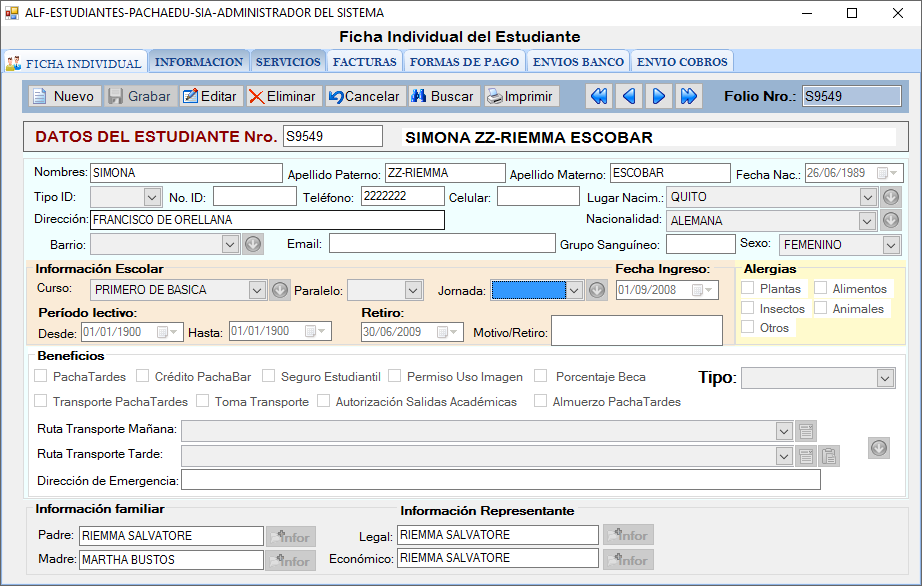
Task: Go to first record arrow
Action: pos(598,97)
